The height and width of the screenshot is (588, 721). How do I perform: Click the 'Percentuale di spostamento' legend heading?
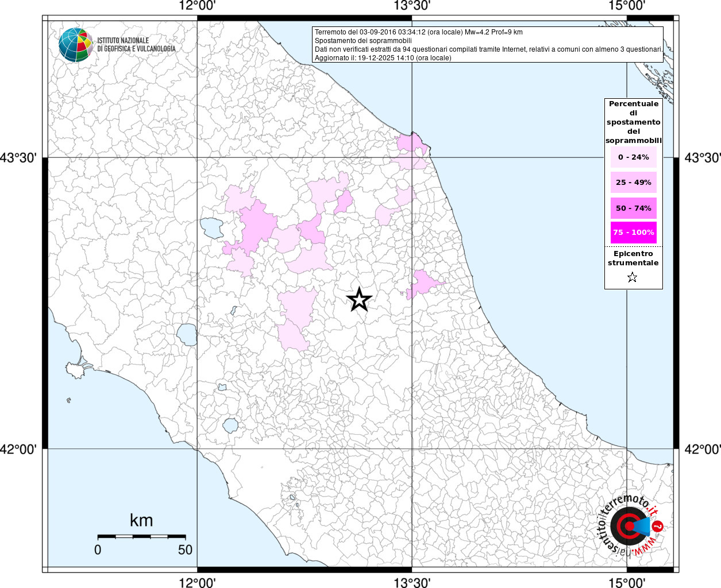tap(634, 122)
